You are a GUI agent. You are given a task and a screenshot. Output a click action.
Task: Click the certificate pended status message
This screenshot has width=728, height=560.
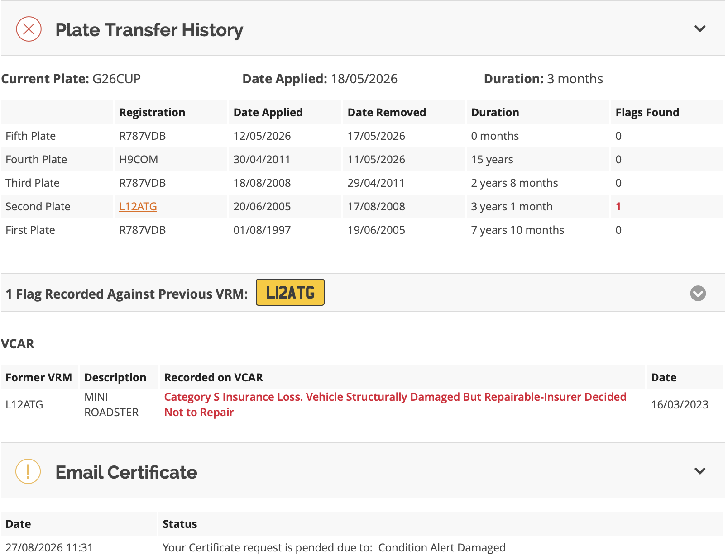pyautogui.click(x=334, y=548)
